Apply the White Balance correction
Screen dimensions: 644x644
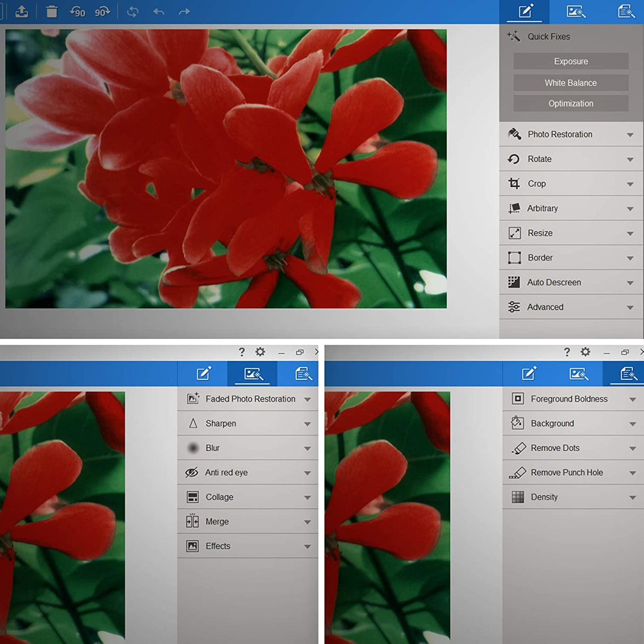tap(570, 83)
